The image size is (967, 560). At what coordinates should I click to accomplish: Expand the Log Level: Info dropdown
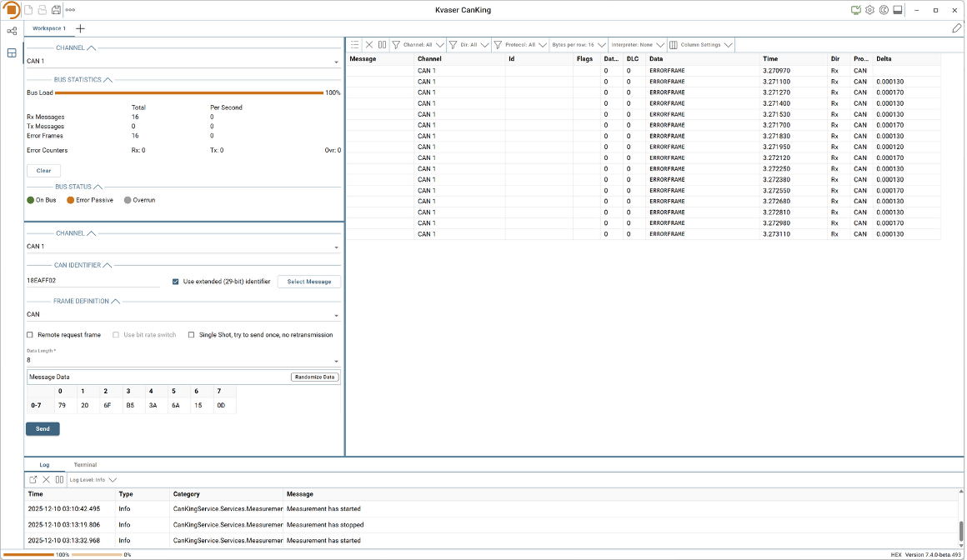coord(93,480)
